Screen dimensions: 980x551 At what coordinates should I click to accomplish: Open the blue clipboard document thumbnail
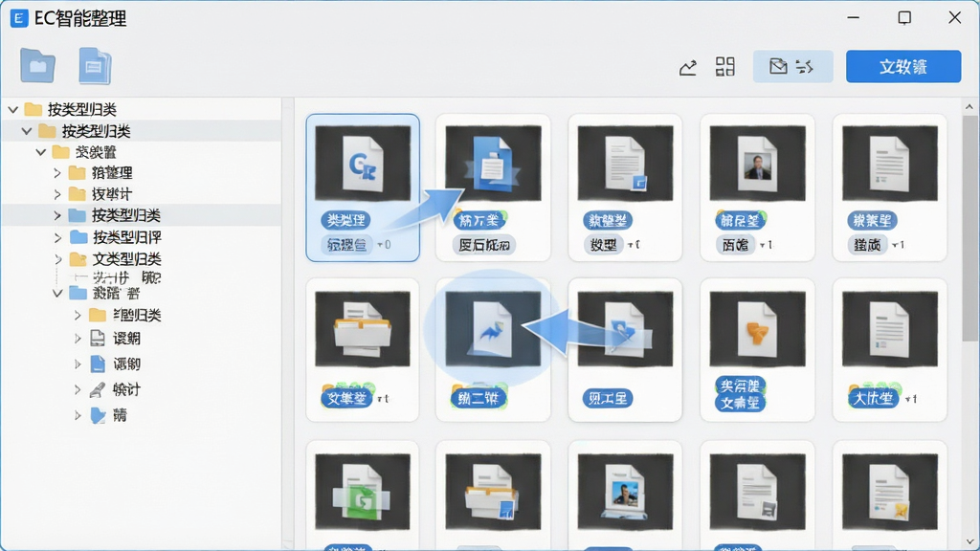click(493, 163)
